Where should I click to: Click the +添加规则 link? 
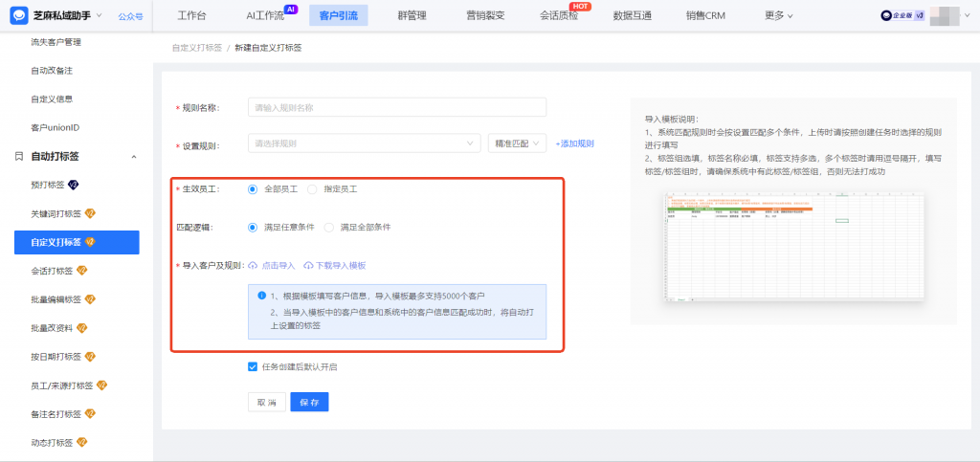574,143
